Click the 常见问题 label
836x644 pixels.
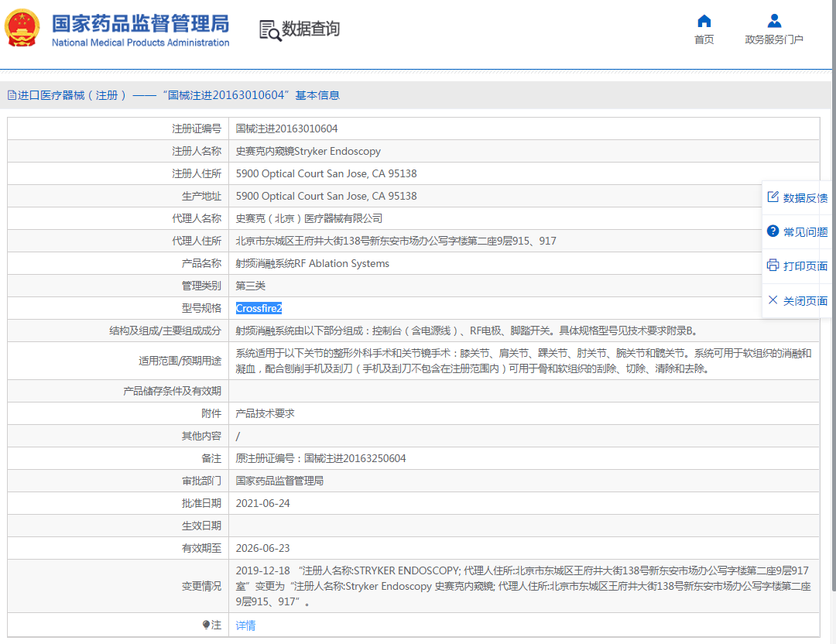click(805, 232)
